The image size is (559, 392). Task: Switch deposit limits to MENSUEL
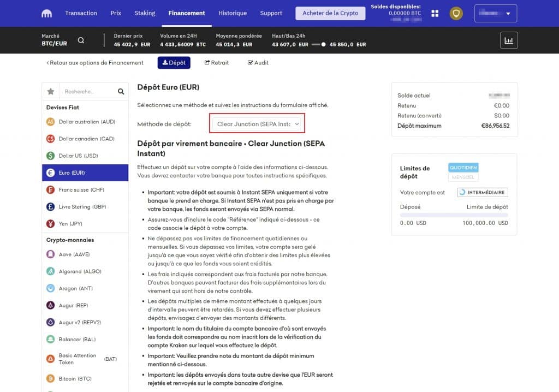pos(463,177)
